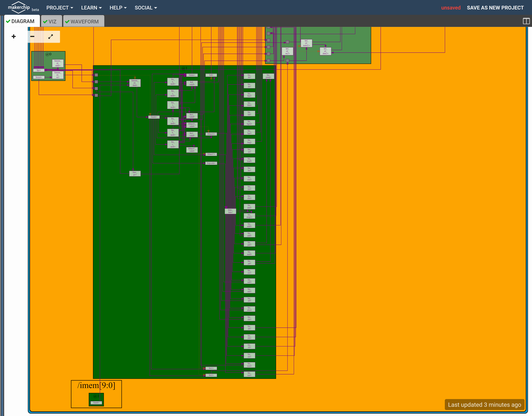Switch to the VIZ tab
This screenshot has width=532, height=416.
pyautogui.click(x=52, y=22)
